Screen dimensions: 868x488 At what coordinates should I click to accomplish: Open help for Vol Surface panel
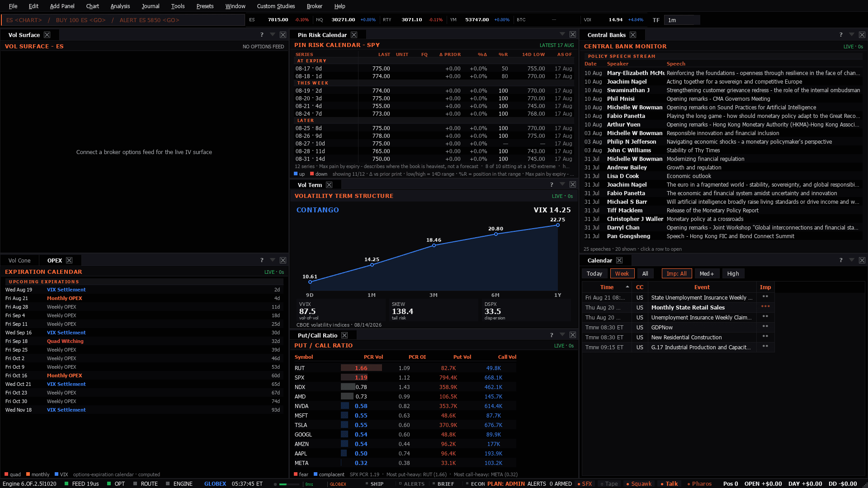click(262, 35)
